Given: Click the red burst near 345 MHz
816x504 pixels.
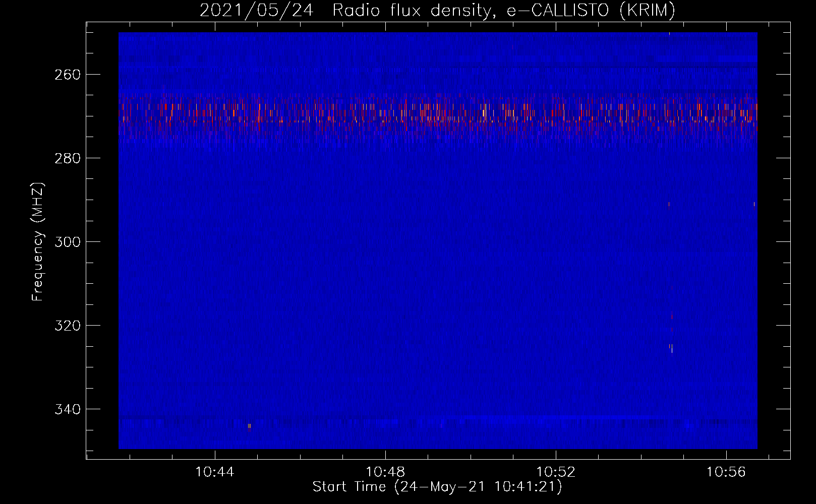Looking at the screenshot, I should (249, 427).
